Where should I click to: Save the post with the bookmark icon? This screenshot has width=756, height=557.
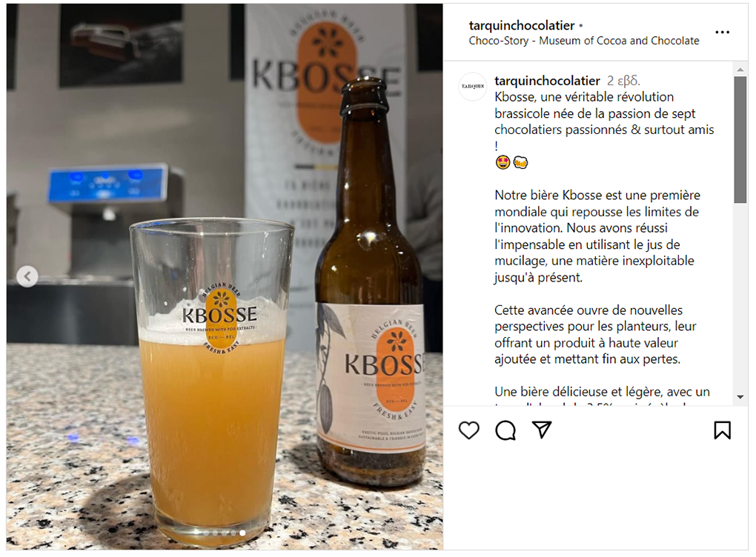(x=722, y=430)
